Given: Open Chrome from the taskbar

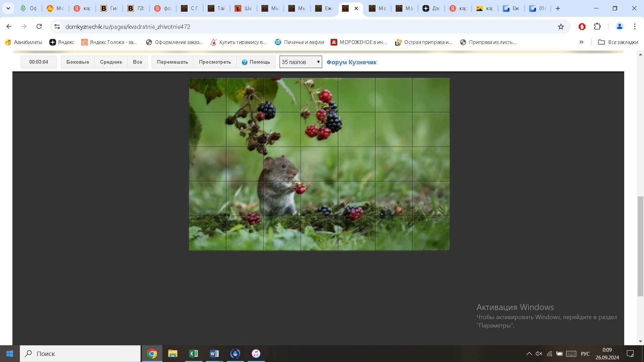Looking at the screenshot, I should click(152, 354).
